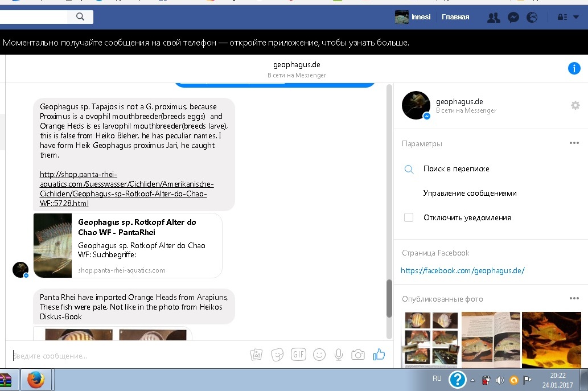Image resolution: width=588 pixels, height=391 pixels.
Task: Expand the Опубликованные фото options menu
Action: point(574,299)
